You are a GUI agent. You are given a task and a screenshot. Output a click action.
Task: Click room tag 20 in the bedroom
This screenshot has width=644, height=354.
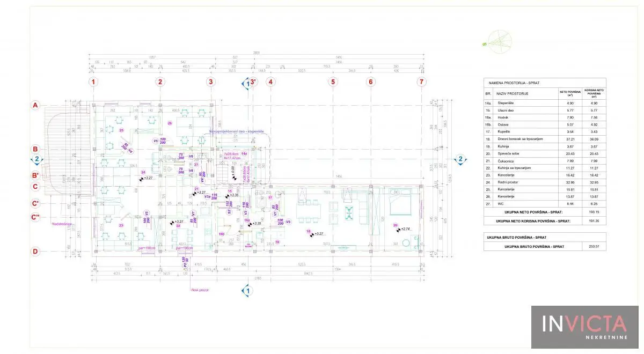(x=396, y=226)
